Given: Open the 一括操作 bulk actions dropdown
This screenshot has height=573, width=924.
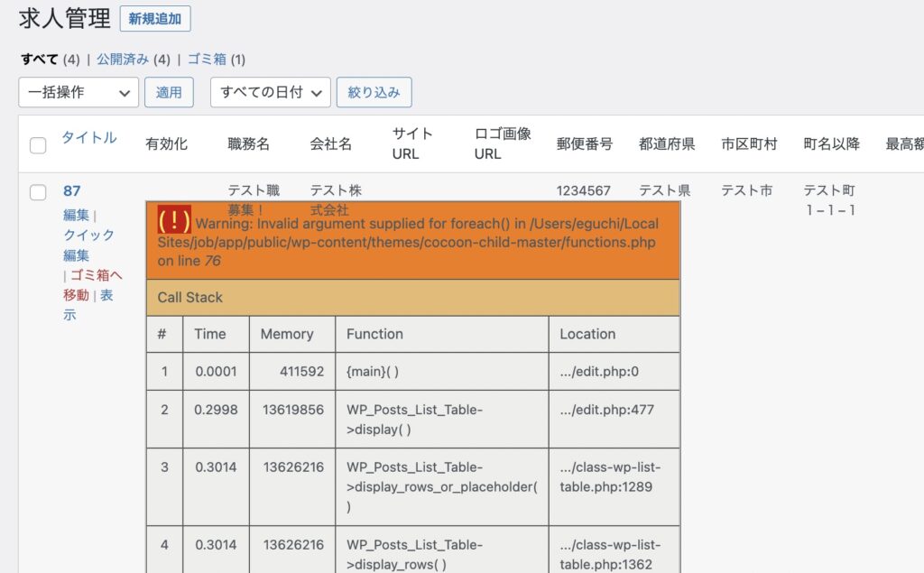Looking at the screenshot, I should pyautogui.click(x=79, y=92).
